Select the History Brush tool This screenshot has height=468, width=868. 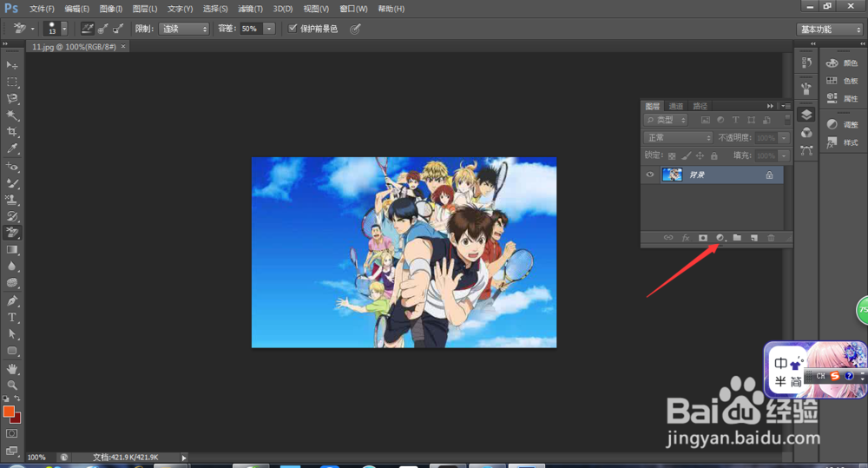pyautogui.click(x=11, y=216)
